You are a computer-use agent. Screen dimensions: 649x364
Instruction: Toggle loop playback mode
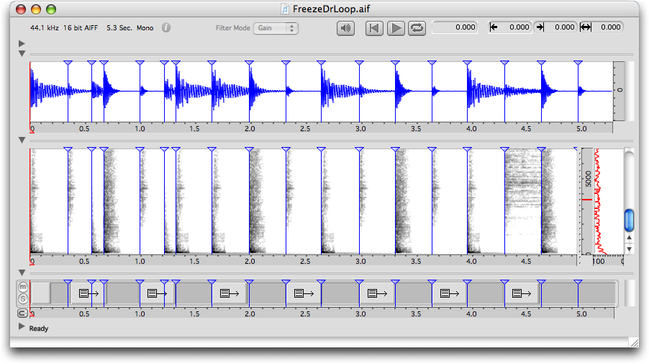click(x=417, y=28)
